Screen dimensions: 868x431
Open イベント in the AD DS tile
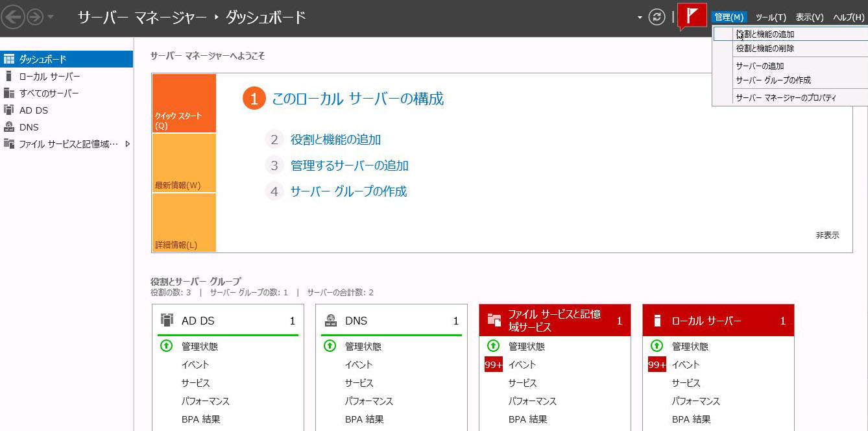[195, 365]
